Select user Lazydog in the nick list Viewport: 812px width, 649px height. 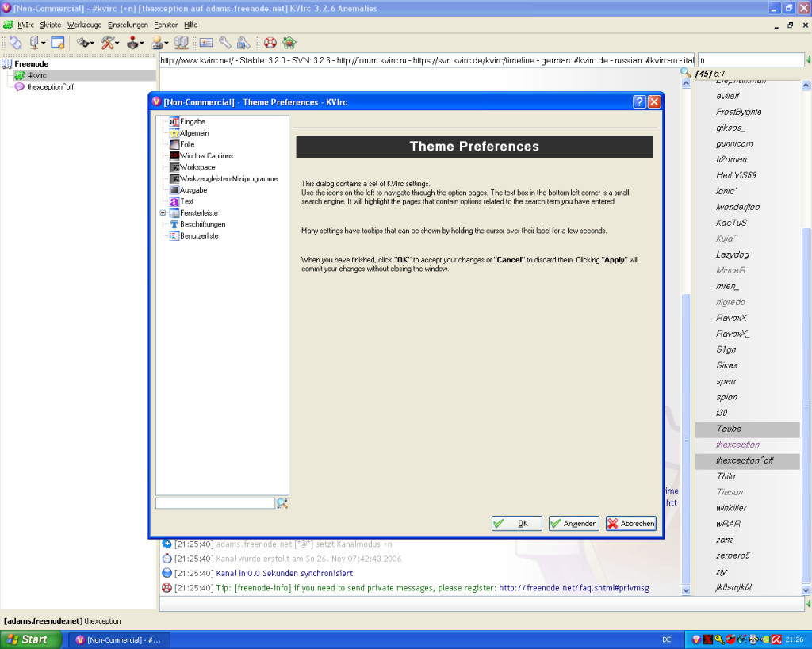747,254
